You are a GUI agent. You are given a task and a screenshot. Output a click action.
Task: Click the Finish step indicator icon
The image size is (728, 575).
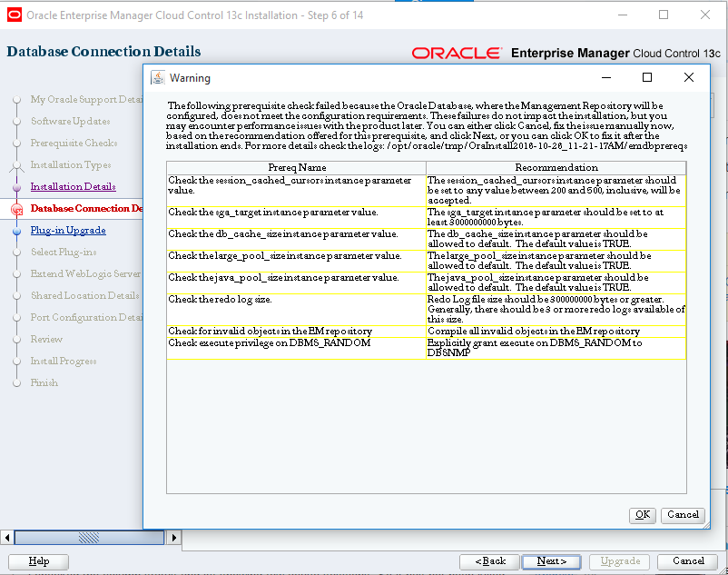click(17, 382)
